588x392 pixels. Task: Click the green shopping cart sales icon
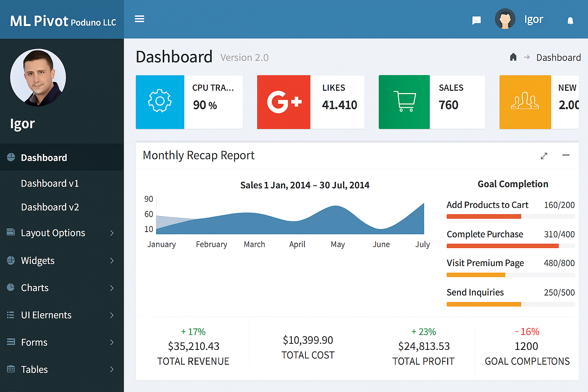click(404, 102)
